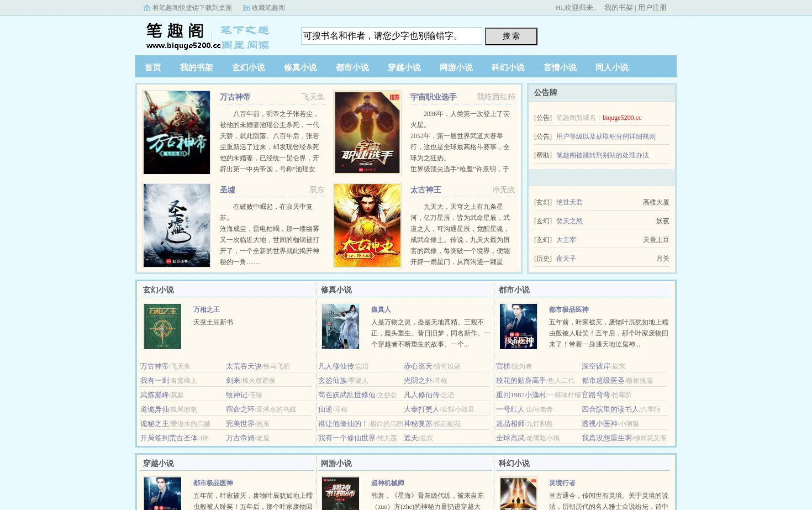This screenshot has height=510, width=812.
Task: Open the 太古神王 featured title link
Action: [426, 190]
